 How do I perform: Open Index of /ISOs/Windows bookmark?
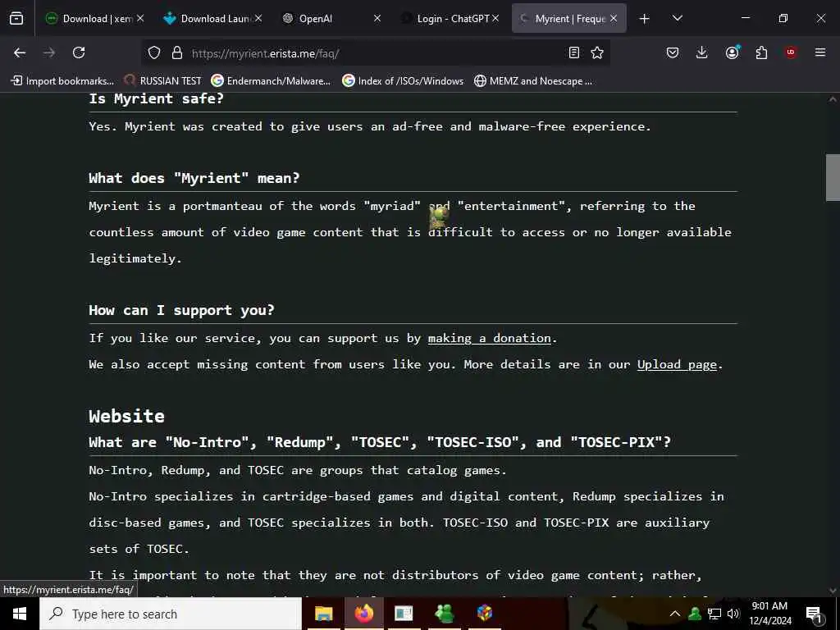(403, 81)
